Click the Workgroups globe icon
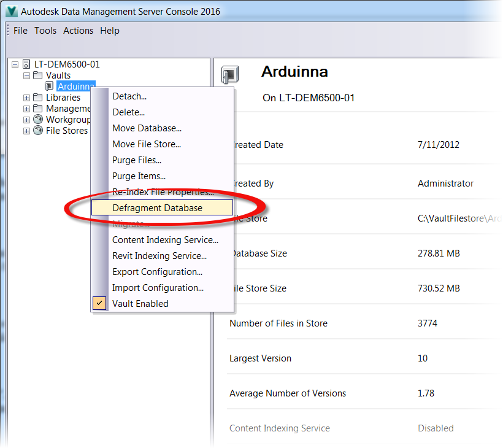503x448 pixels. point(38,120)
